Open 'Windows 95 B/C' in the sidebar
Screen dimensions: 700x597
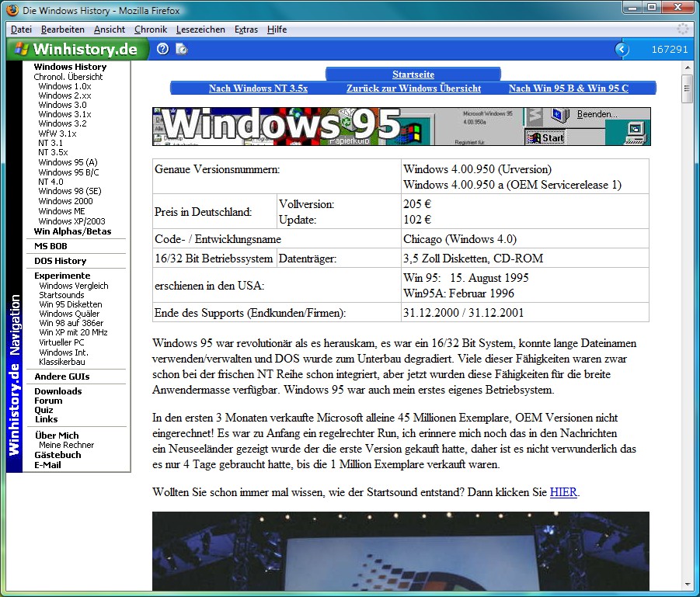coord(68,172)
